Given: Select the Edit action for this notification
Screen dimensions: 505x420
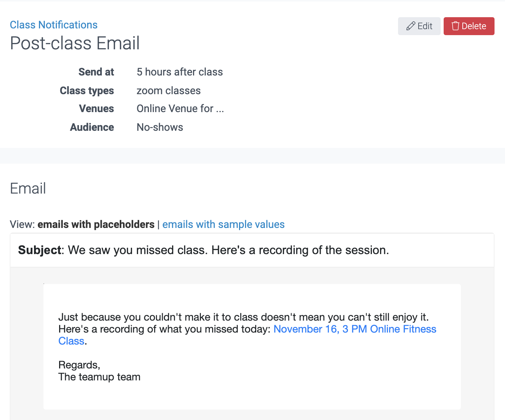Looking at the screenshot, I should pos(419,26).
